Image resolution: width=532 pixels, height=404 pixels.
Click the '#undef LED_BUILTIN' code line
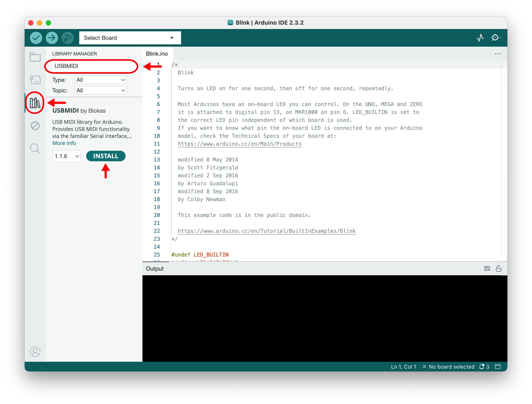(200, 255)
